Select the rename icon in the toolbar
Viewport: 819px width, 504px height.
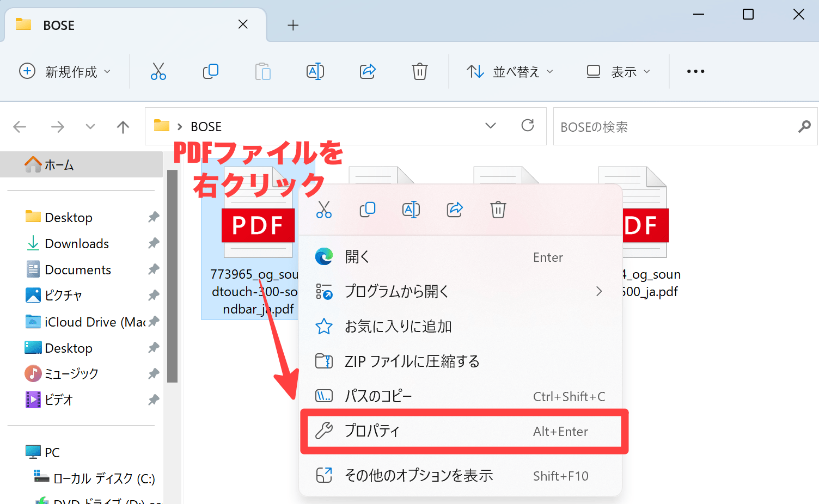tap(315, 71)
